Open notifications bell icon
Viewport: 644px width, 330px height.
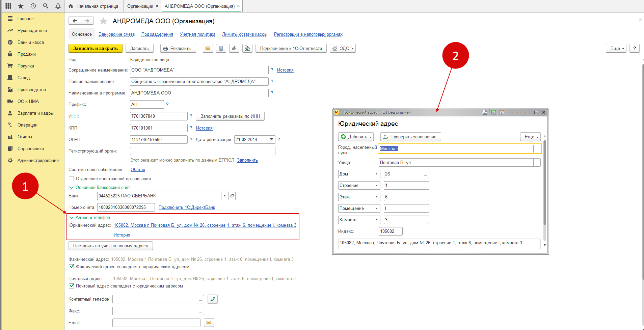coord(58,6)
